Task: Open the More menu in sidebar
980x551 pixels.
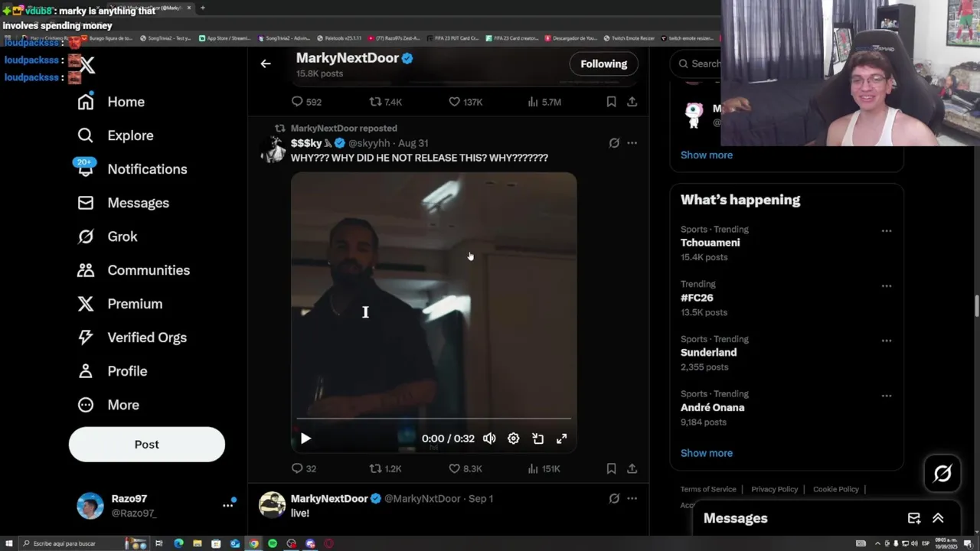Action: point(108,405)
